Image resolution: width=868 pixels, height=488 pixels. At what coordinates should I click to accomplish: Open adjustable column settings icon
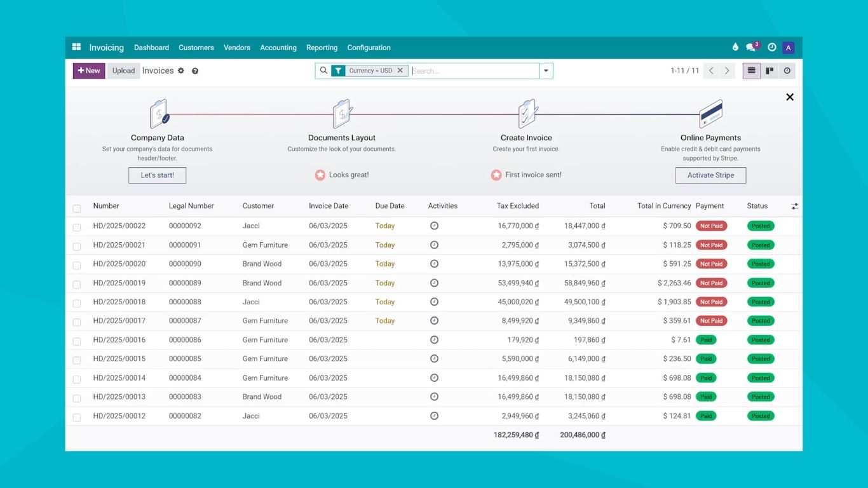794,206
